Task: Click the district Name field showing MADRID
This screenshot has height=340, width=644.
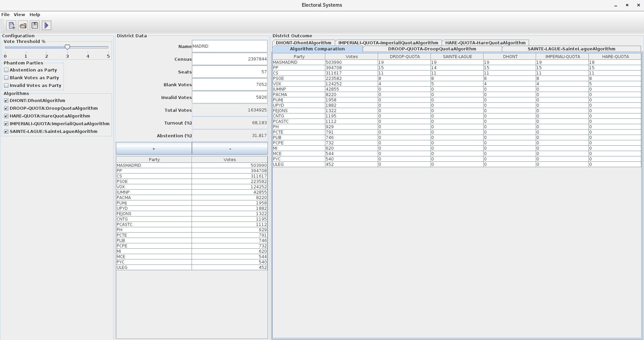Action: [230, 46]
